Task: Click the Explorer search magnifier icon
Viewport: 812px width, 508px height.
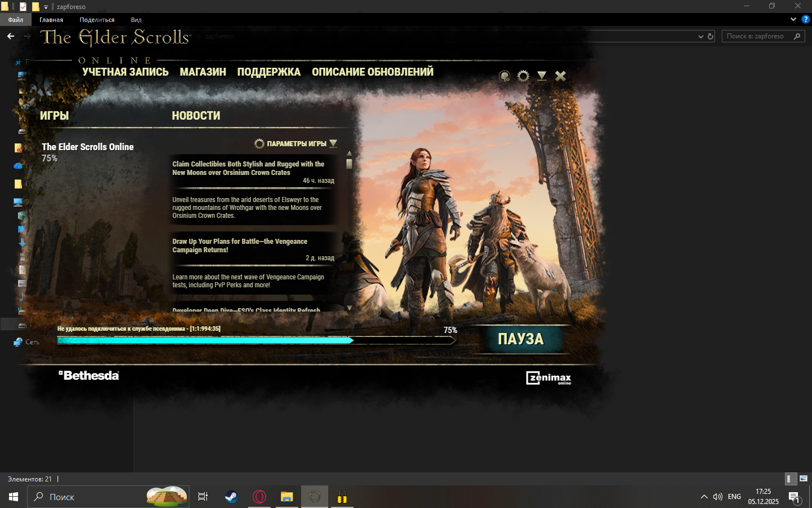Action: 797,36
